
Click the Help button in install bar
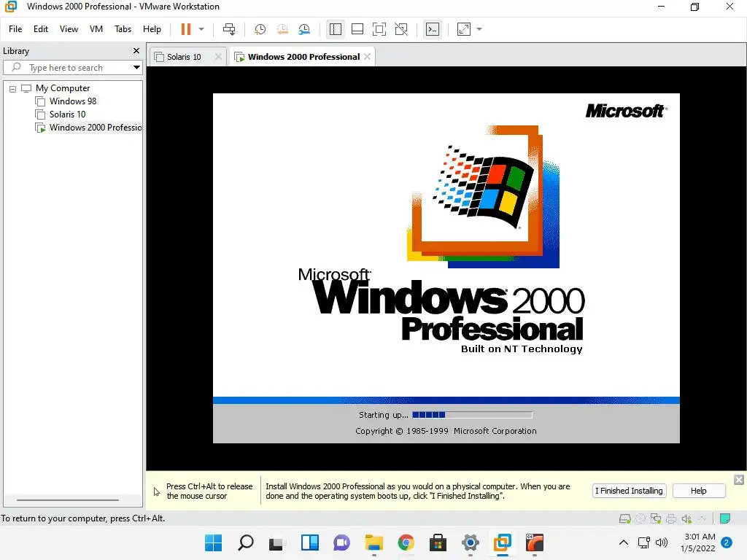click(x=699, y=491)
